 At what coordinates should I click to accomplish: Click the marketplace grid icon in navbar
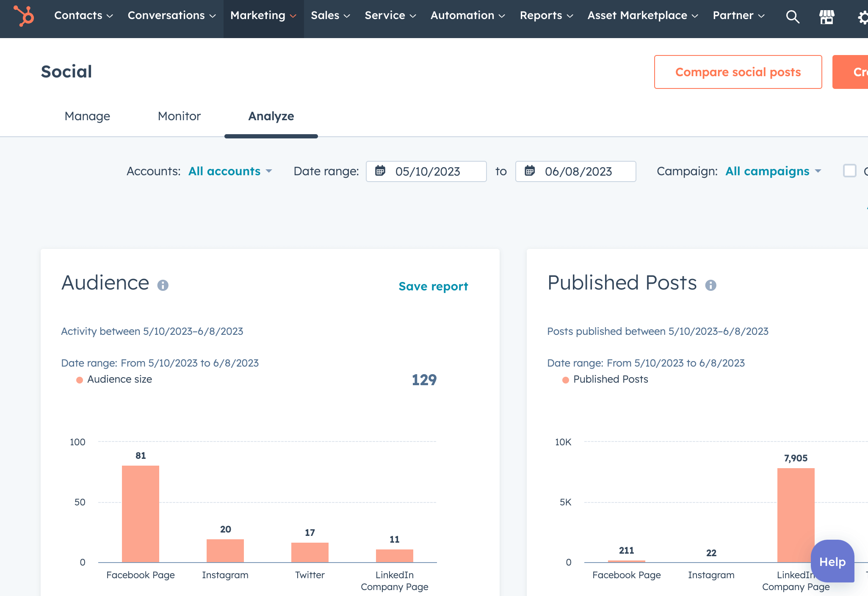click(827, 17)
